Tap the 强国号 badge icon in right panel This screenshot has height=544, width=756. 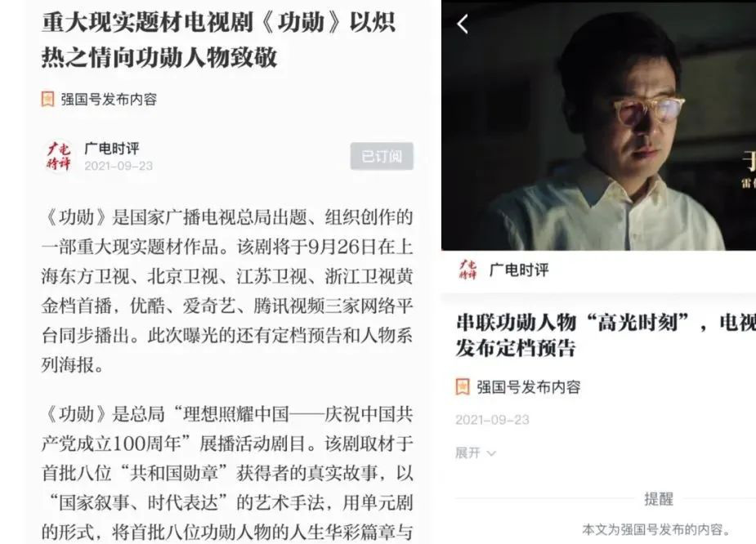click(x=463, y=387)
